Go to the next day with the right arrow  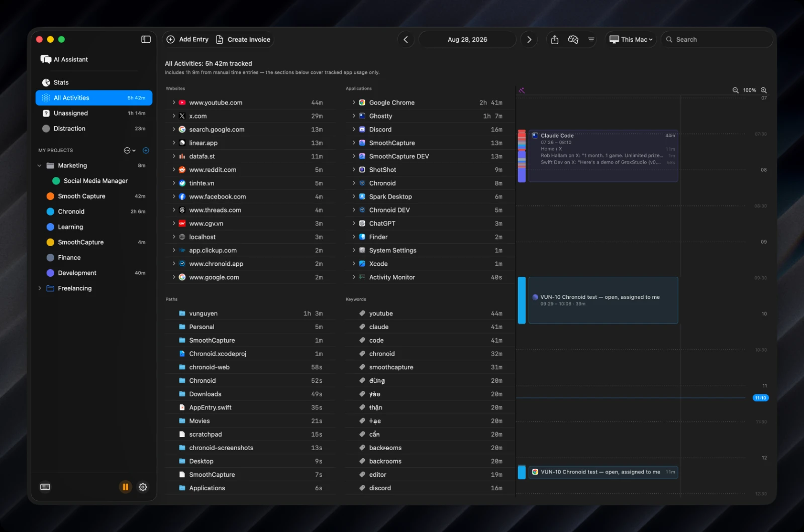coord(529,39)
